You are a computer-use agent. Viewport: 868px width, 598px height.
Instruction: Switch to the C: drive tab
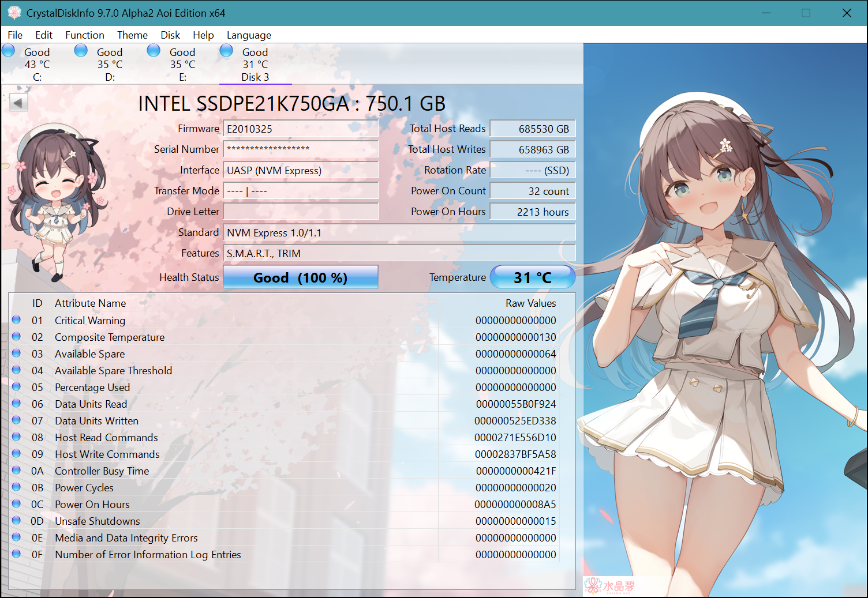point(37,64)
